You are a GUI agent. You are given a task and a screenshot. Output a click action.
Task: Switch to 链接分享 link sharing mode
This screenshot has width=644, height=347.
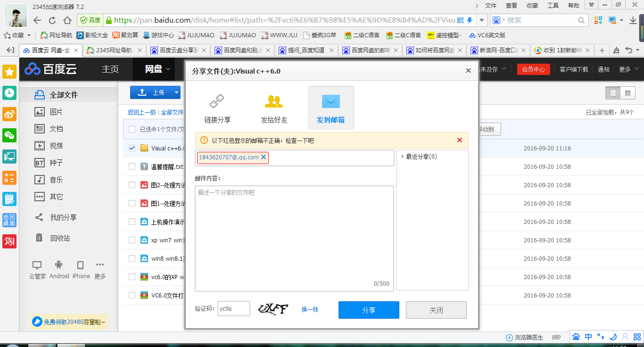pos(217,107)
